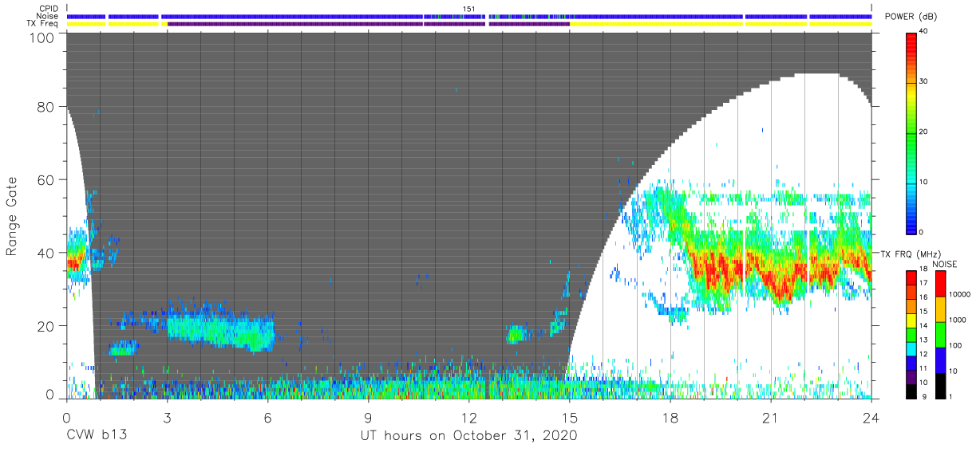
Task: Click the y-axis tick label '20'
Action: [x=46, y=326]
